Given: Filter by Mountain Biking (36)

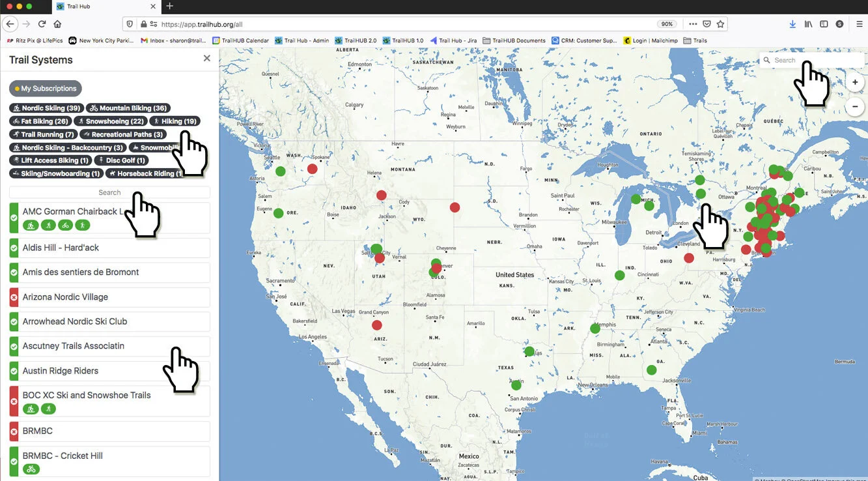Looking at the screenshot, I should coord(128,108).
